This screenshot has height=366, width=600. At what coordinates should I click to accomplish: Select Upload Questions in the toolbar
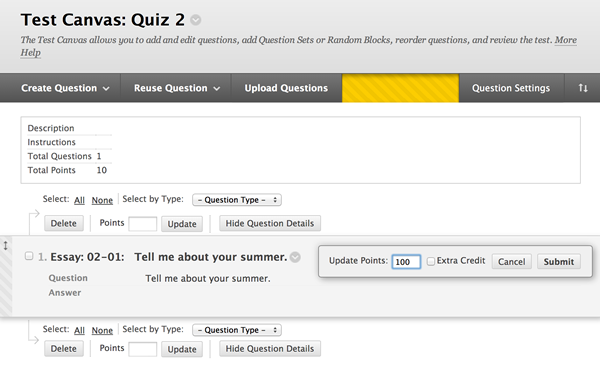click(x=286, y=88)
